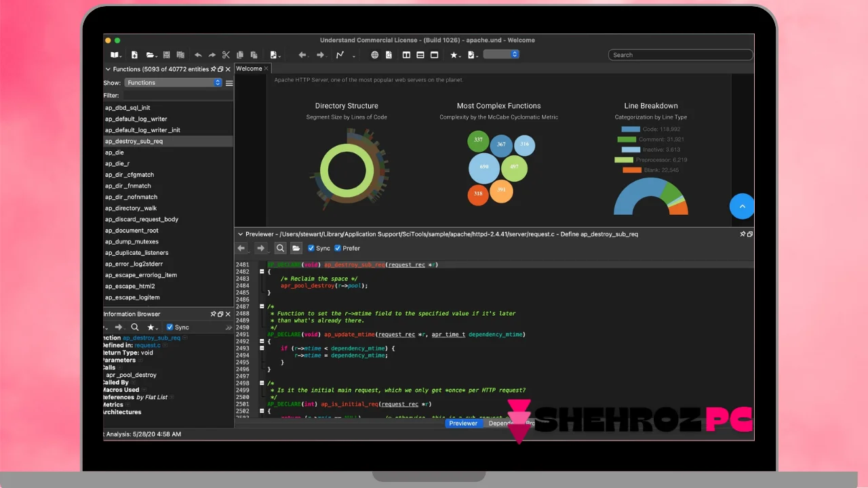The width and height of the screenshot is (868, 488).
Task: Open the favorites star in main toolbar
Action: (455, 55)
